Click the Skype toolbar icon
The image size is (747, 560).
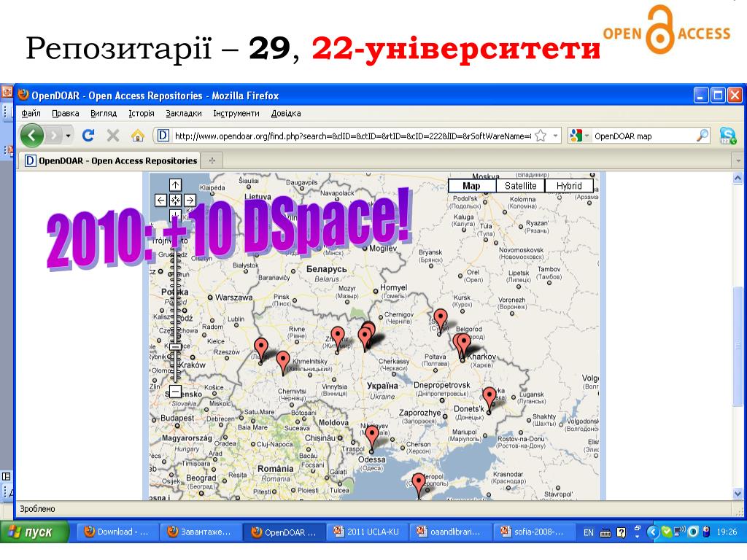click(x=727, y=136)
